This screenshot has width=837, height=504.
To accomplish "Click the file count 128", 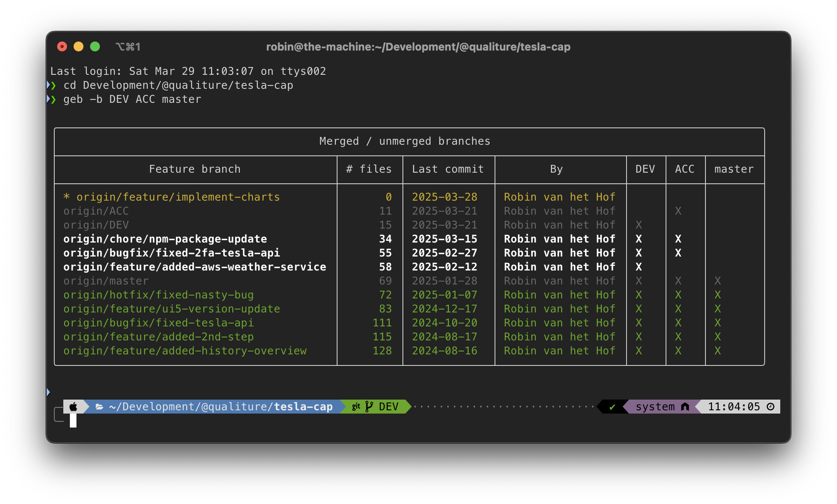I will (382, 351).
